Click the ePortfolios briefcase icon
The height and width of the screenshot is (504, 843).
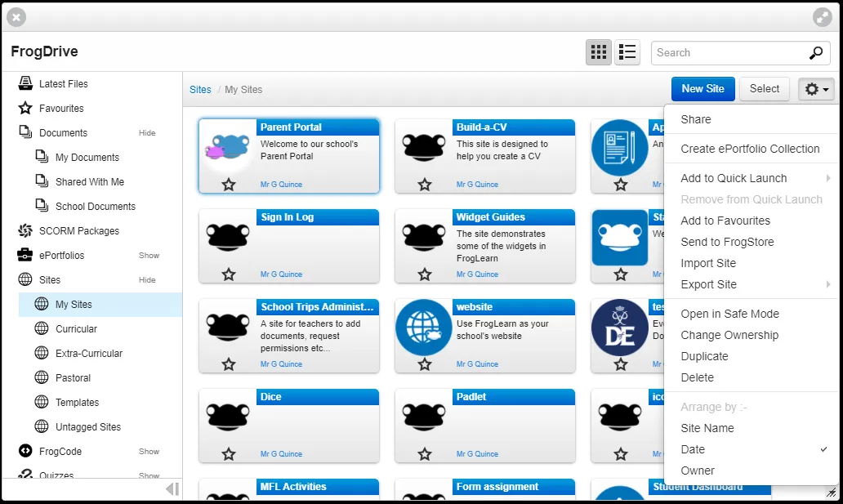pyautogui.click(x=25, y=255)
